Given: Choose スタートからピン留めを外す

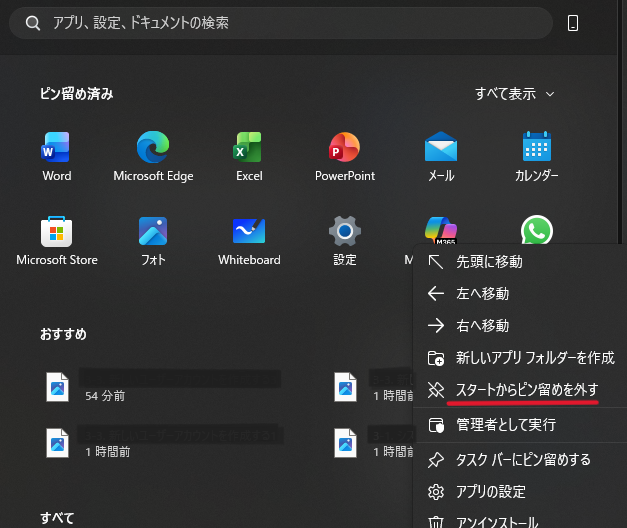Looking at the screenshot, I should click(x=520, y=390).
